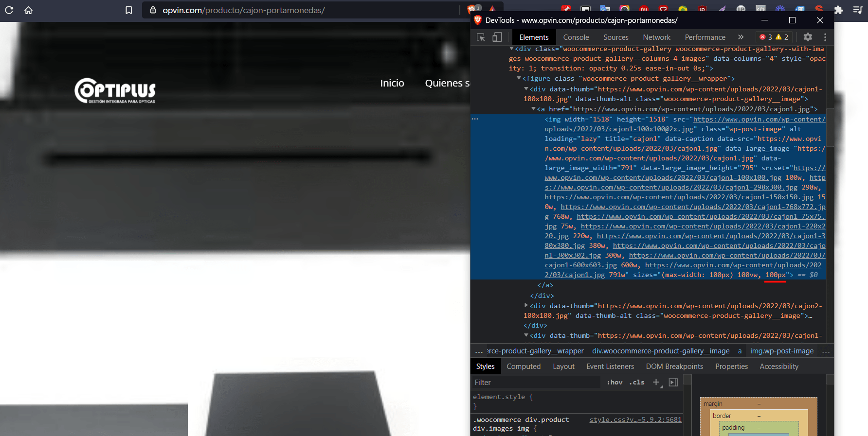Collapse the cajon1 gallery image div
The image size is (868, 436).
click(526, 88)
